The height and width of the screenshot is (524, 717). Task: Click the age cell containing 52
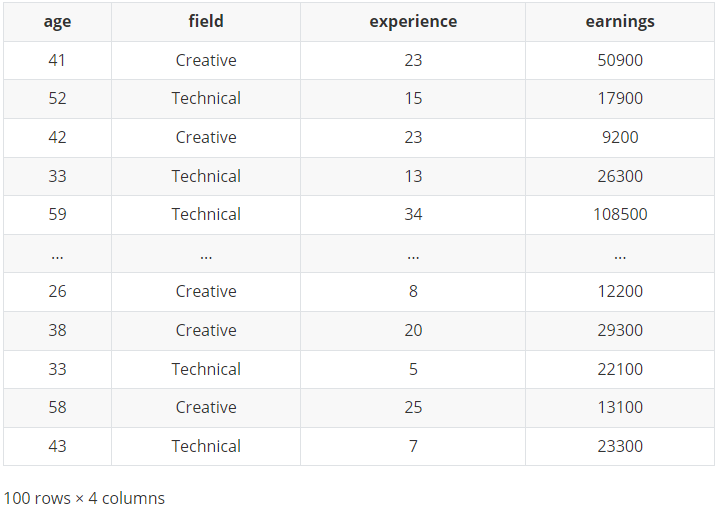point(57,98)
